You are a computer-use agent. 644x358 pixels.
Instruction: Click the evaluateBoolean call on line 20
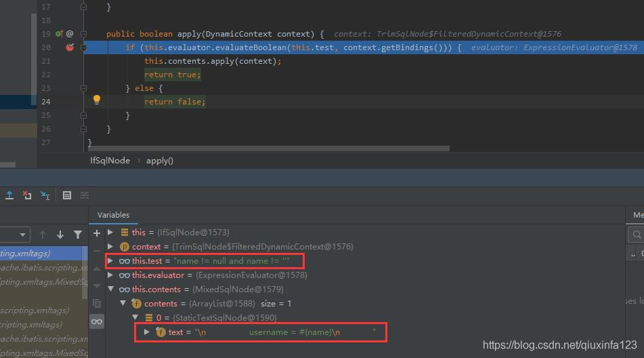(x=251, y=47)
